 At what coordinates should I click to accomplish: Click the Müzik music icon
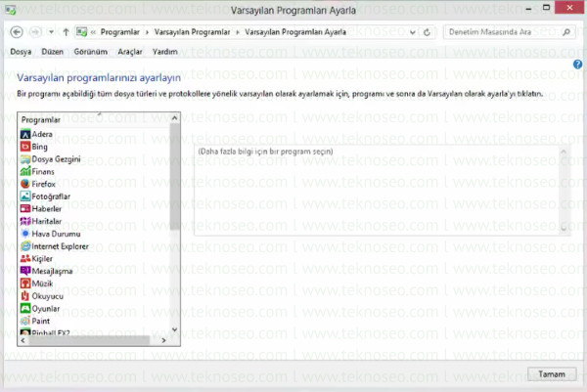[x=25, y=283]
